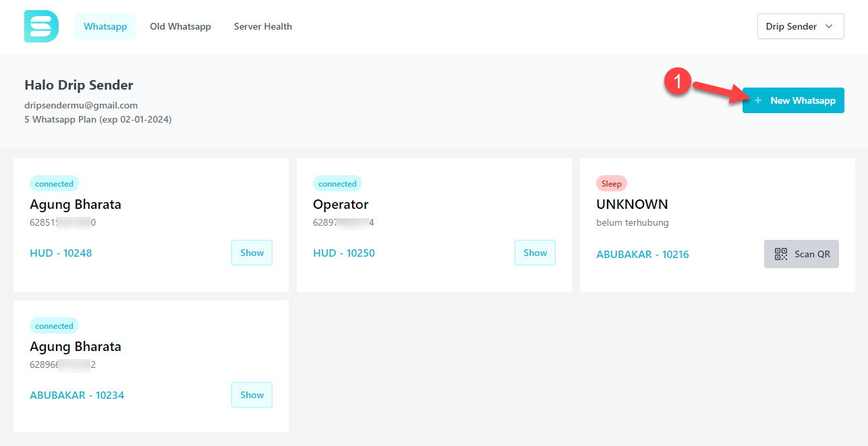
Task: Click the Operator device name
Action: tap(341, 204)
